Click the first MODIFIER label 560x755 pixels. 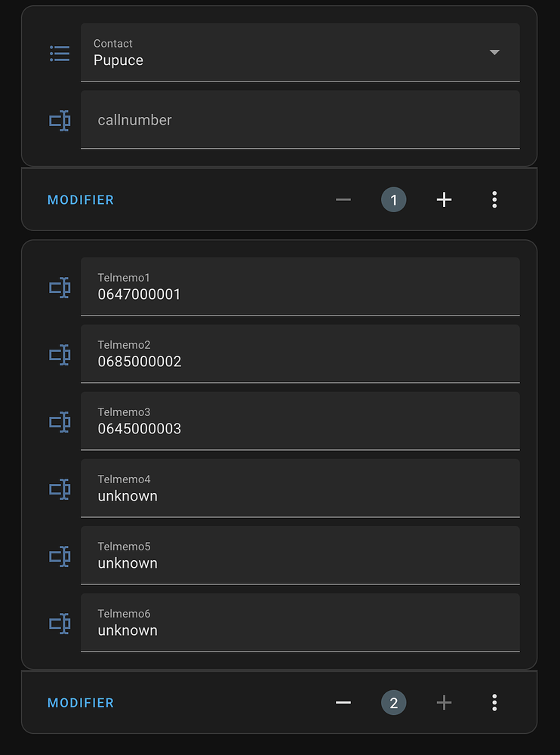(x=81, y=199)
